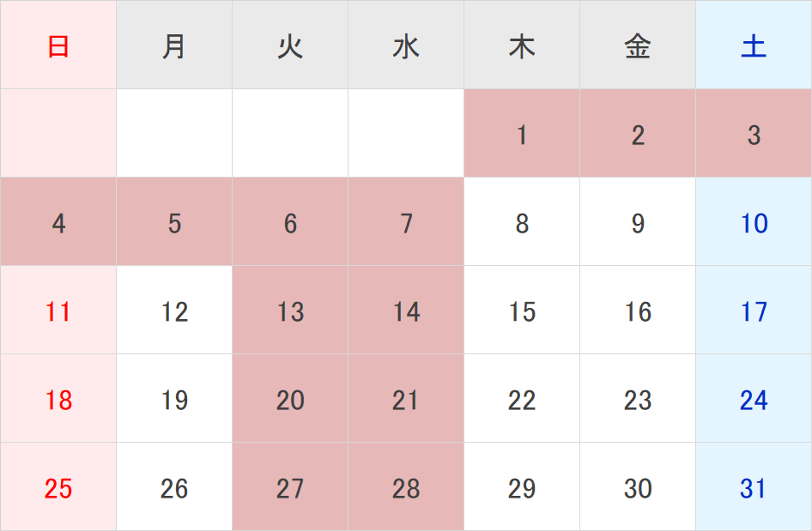Click the 土 Saturday column header

(754, 46)
